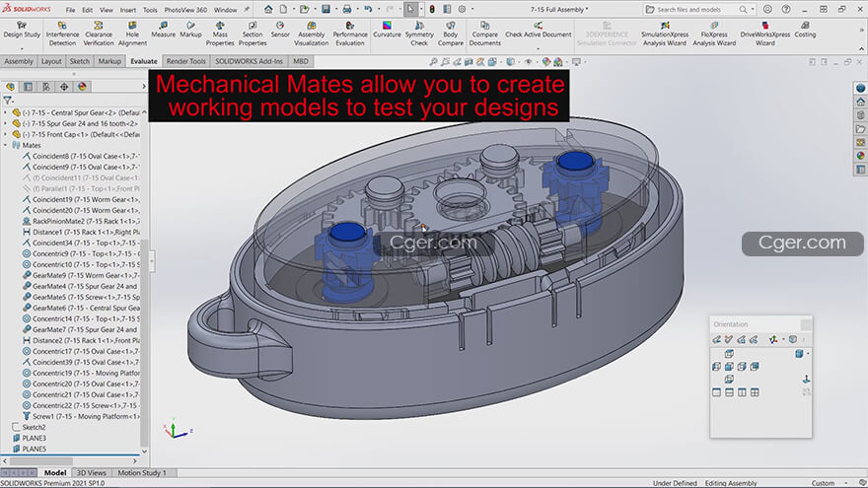The width and height of the screenshot is (868, 488).
Task: Click the feature tree vertical scrollbar
Action: tap(144, 343)
